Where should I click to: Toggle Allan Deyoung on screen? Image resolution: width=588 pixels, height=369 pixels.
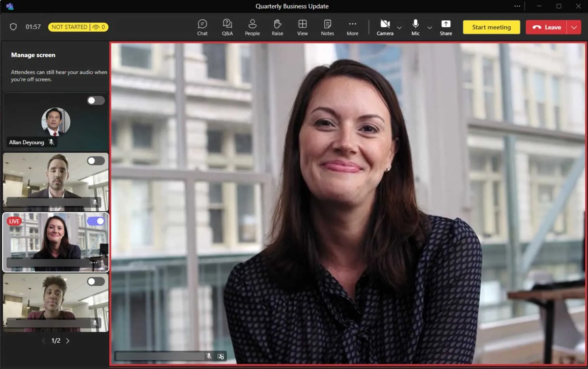[96, 101]
